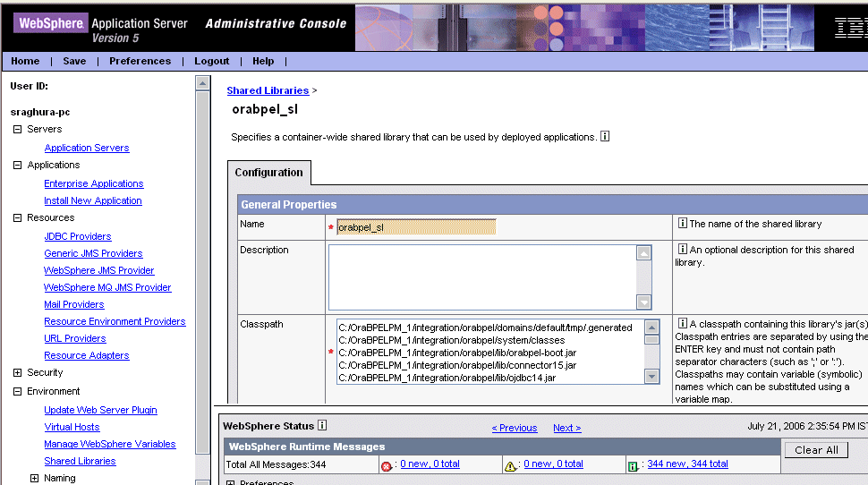Open WebSphere JMS Provider link

(x=99, y=270)
